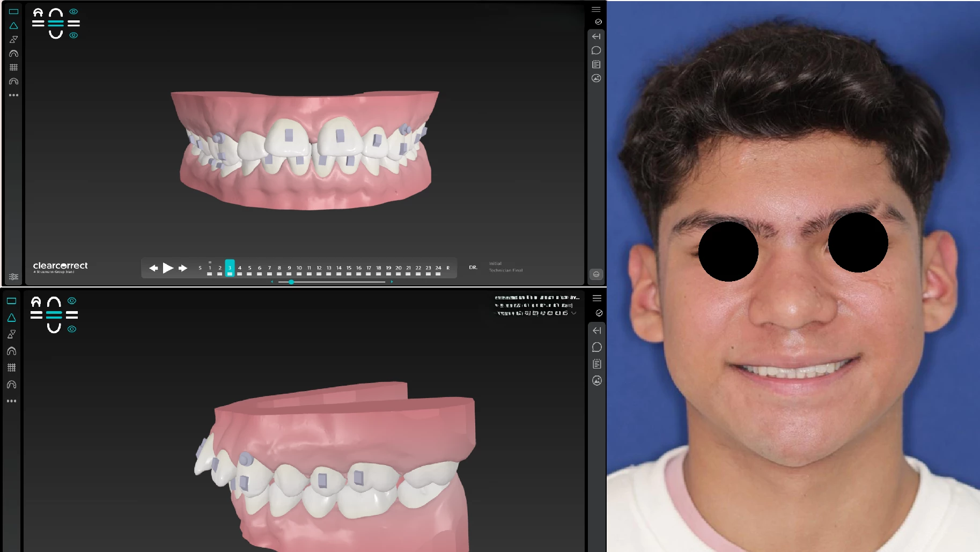The width and height of the screenshot is (980, 552).
Task: Select the two-triangles tool in the upper viewer
Action: click(13, 40)
